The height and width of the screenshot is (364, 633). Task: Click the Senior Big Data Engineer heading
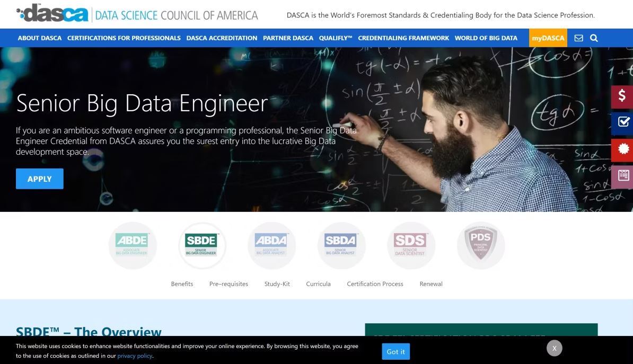[x=142, y=103]
